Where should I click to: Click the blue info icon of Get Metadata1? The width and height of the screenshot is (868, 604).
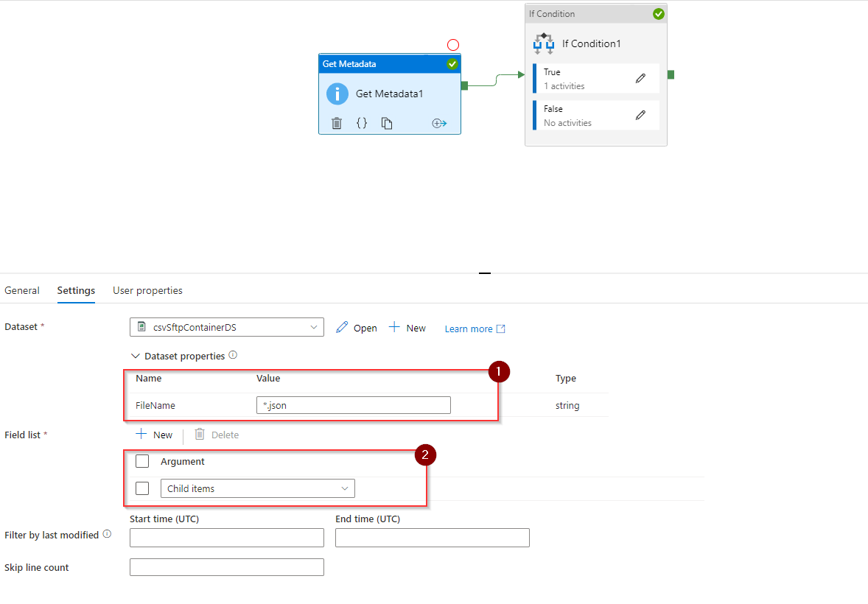(x=337, y=94)
